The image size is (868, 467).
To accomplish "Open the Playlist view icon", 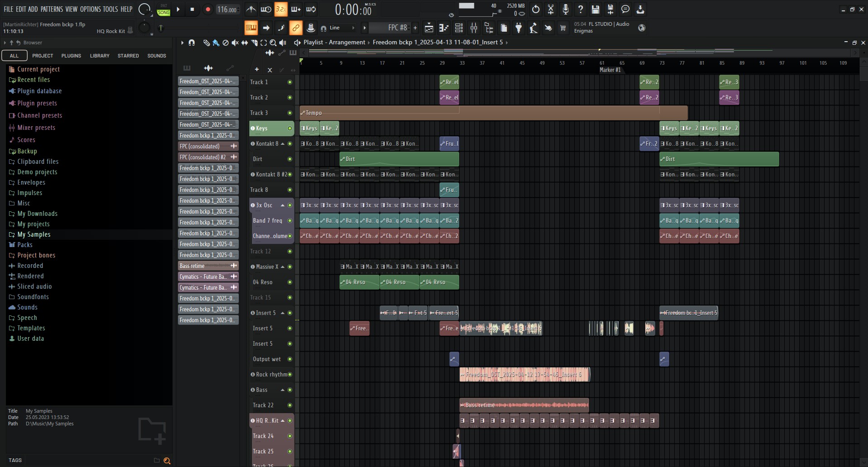I will pos(429,28).
